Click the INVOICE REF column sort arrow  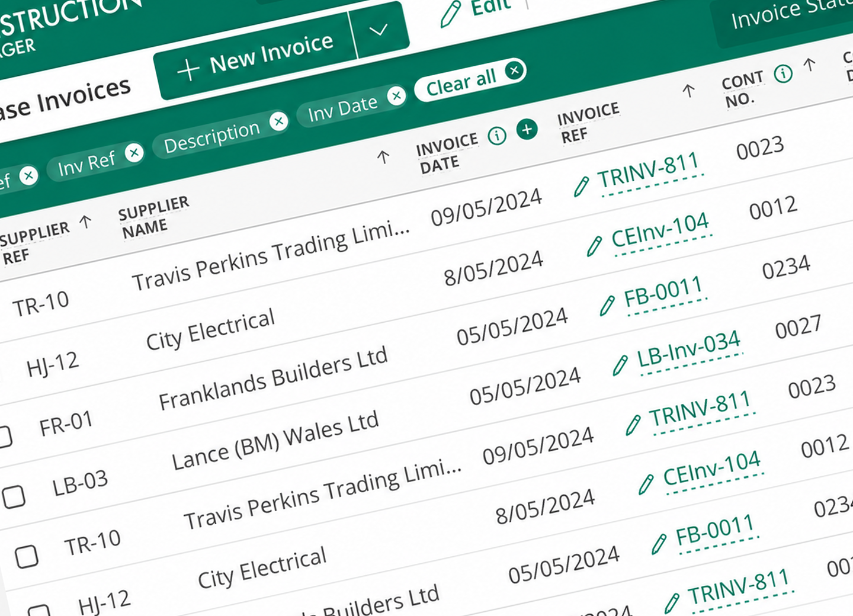[688, 91]
